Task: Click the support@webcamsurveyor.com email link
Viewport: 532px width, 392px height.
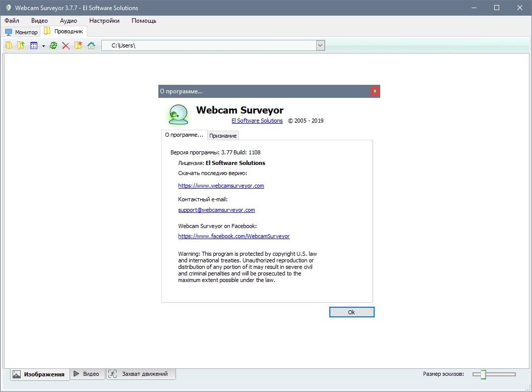Action: 216,210
